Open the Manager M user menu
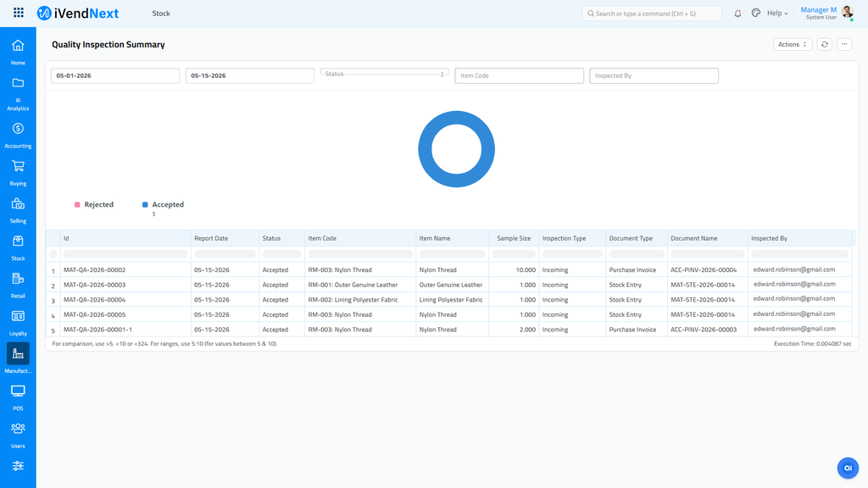This screenshot has width=868, height=488. (x=818, y=14)
